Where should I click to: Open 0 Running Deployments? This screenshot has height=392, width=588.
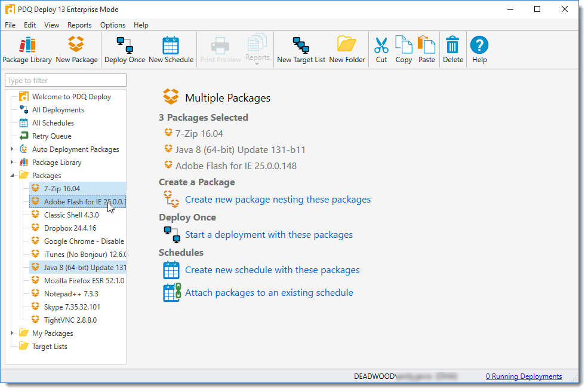click(x=524, y=376)
